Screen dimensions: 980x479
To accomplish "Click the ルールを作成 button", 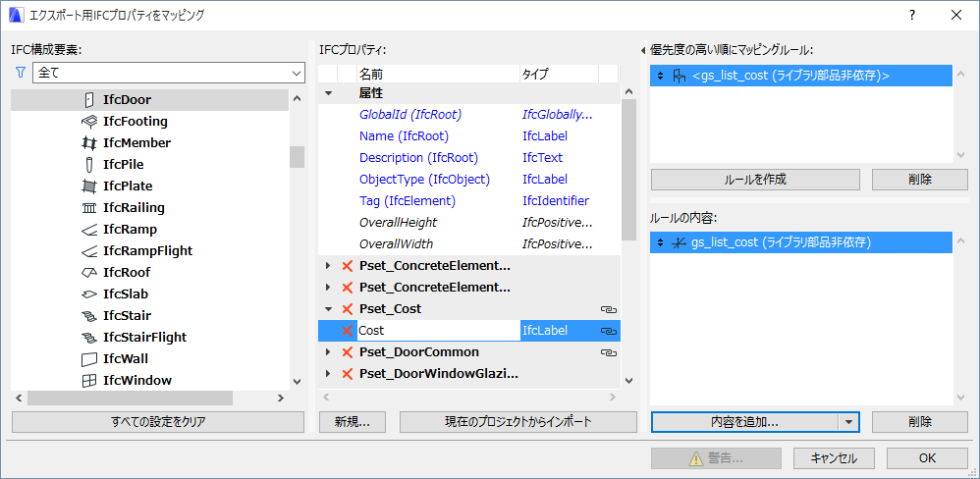I will 755,180.
